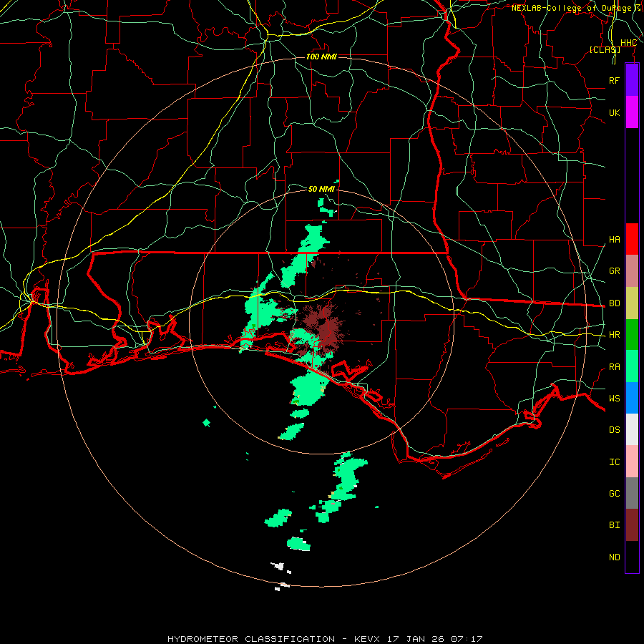This screenshot has height=644, width=644.
Task: Click the HR dark green legend swatch
Action: [632, 335]
